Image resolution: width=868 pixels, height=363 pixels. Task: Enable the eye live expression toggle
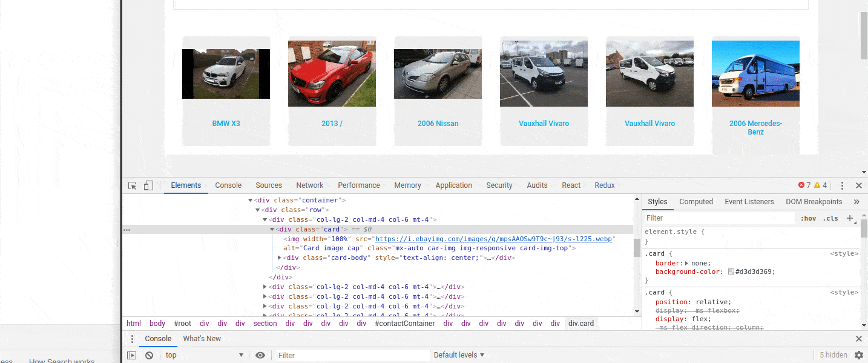click(260, 355)
